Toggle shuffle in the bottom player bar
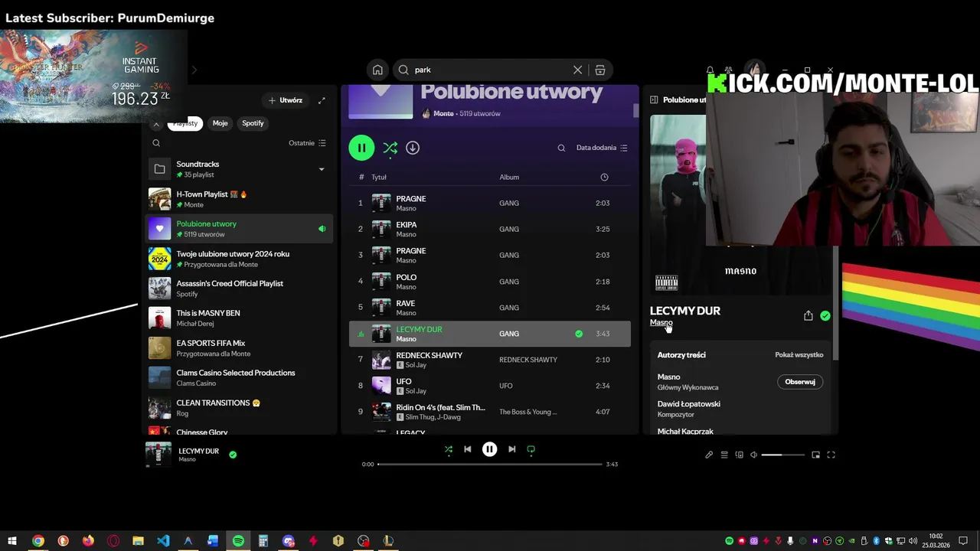 (x=449, y=449)
